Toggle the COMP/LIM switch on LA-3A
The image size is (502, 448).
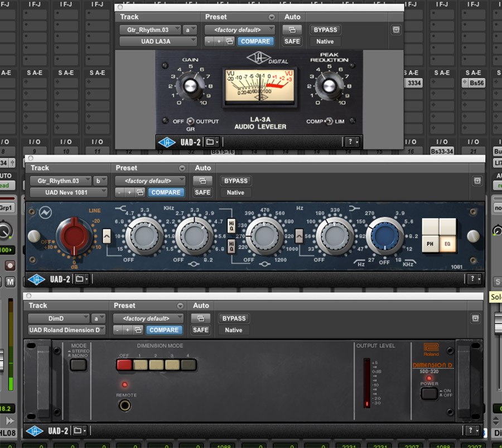pos(329,122)
